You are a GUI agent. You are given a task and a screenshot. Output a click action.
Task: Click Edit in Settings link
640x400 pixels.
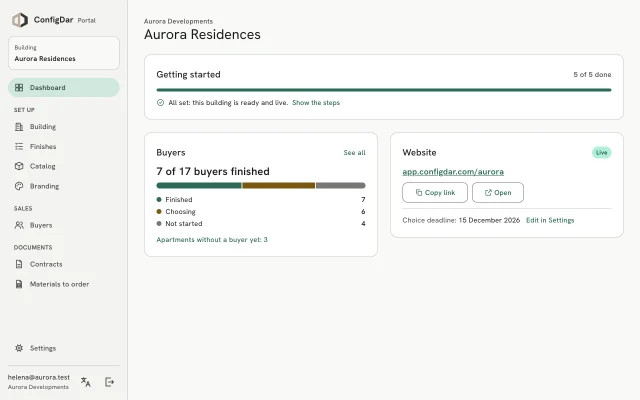(550, 220)
